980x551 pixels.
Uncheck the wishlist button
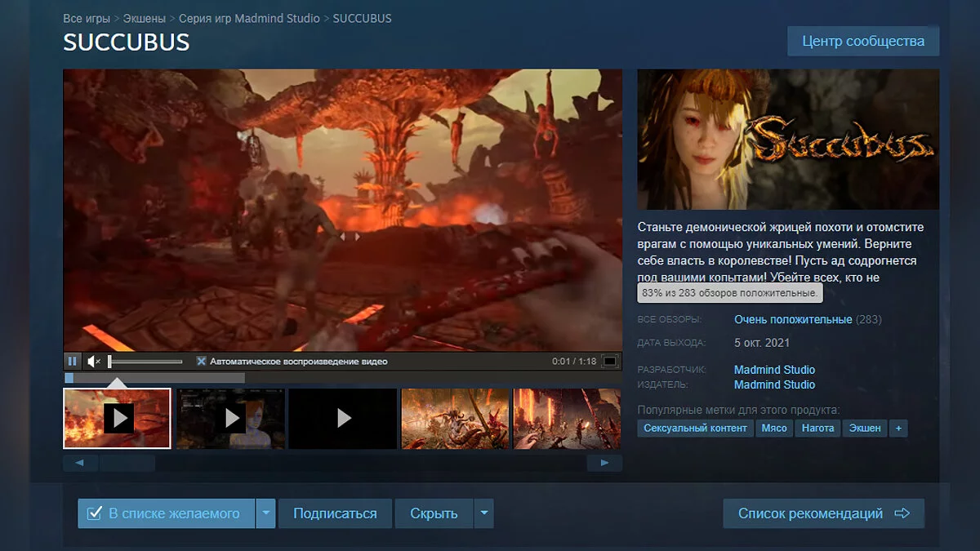click(166, 513)
